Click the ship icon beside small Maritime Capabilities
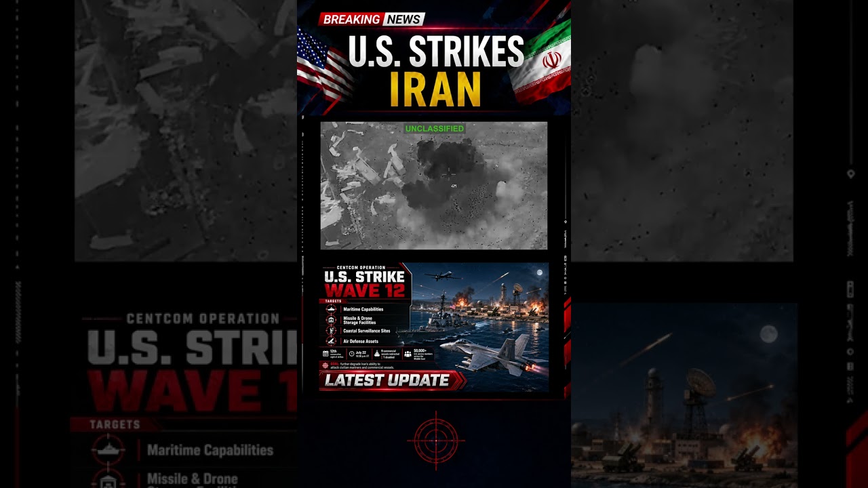Image resolution: width=868 pixels, height=488 pixels. coord(332,309)
